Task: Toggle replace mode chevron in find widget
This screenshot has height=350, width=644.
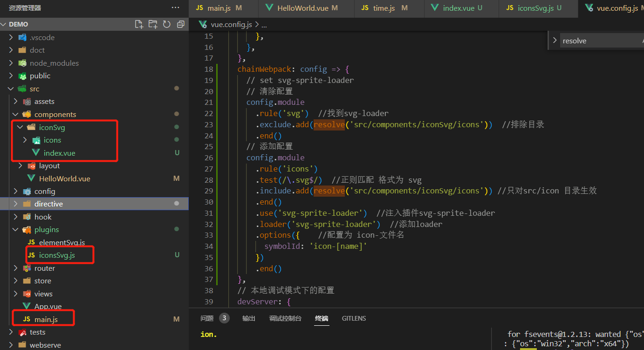Action: pos(555,41)
